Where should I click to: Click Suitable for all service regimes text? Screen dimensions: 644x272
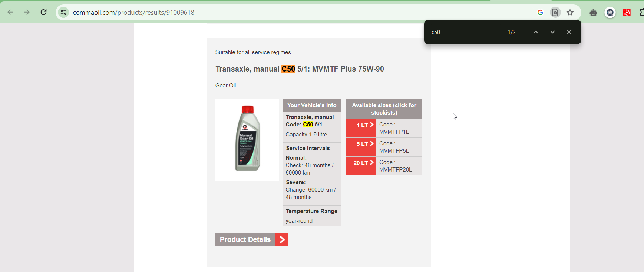[253, 52]
